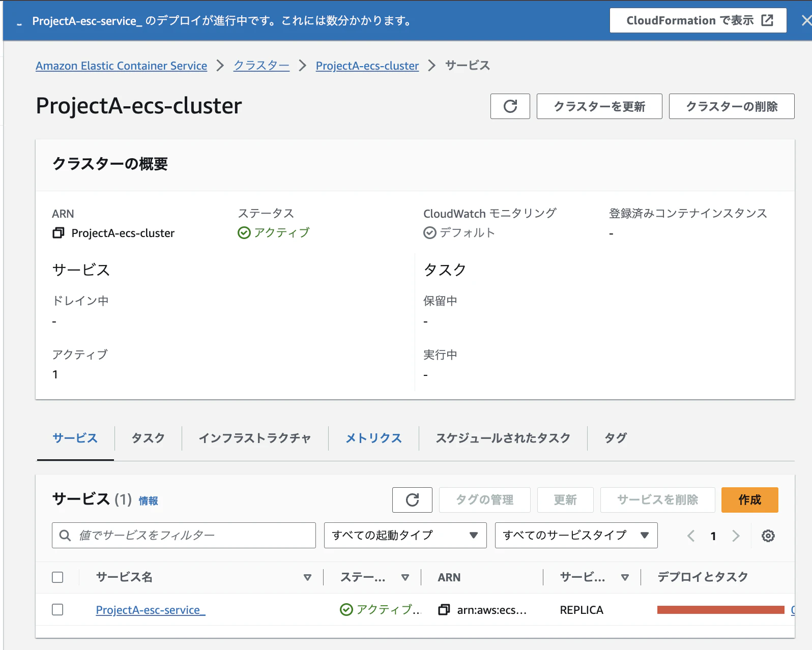Click the タグの管理 button
Screen dimensions: 812x650
point(485,500)
